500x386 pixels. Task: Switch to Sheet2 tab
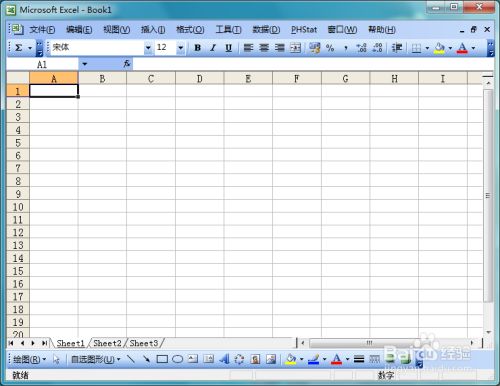pos(107,343)
